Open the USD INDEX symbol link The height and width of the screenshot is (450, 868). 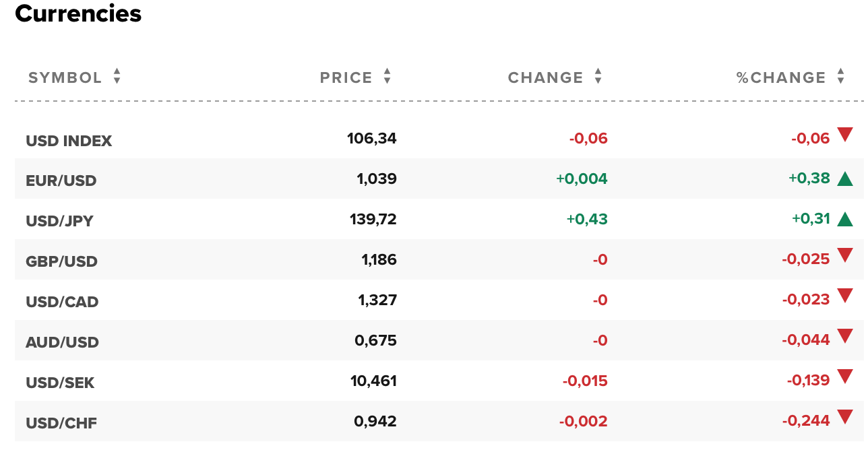tap(69, 141)
